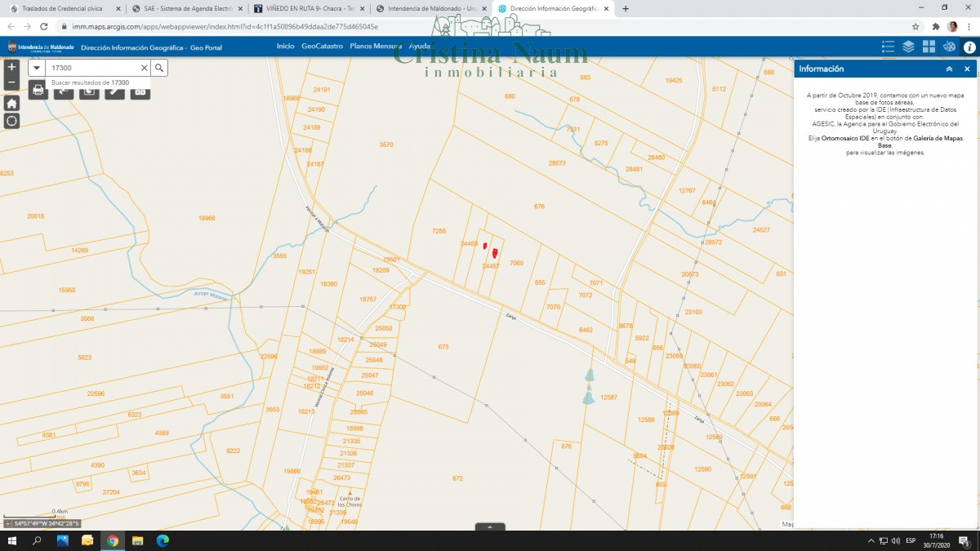980x551 pixels.
Task: Collapse the Información panel
Action: coord(949,69)
